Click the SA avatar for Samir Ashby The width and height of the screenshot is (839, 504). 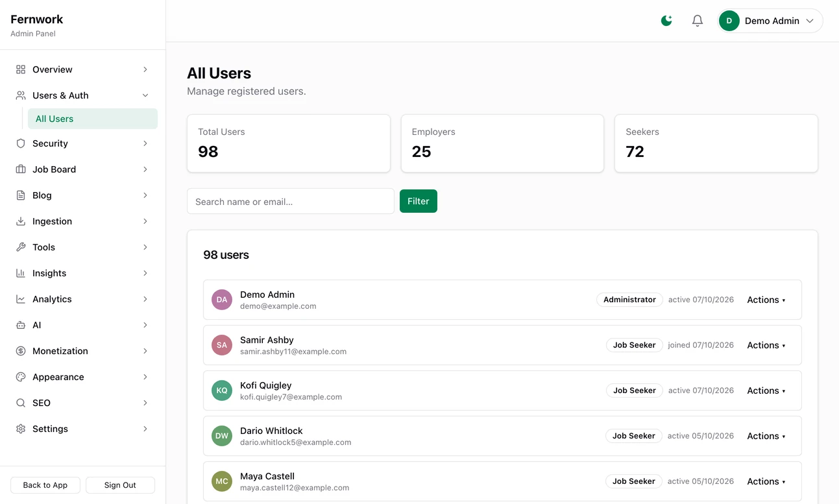[222, 345]
